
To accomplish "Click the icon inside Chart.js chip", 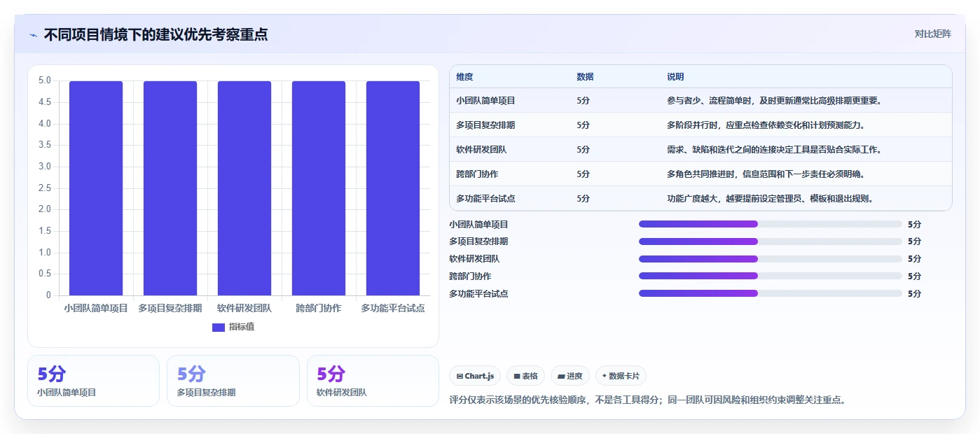I will tap(460, 376).
